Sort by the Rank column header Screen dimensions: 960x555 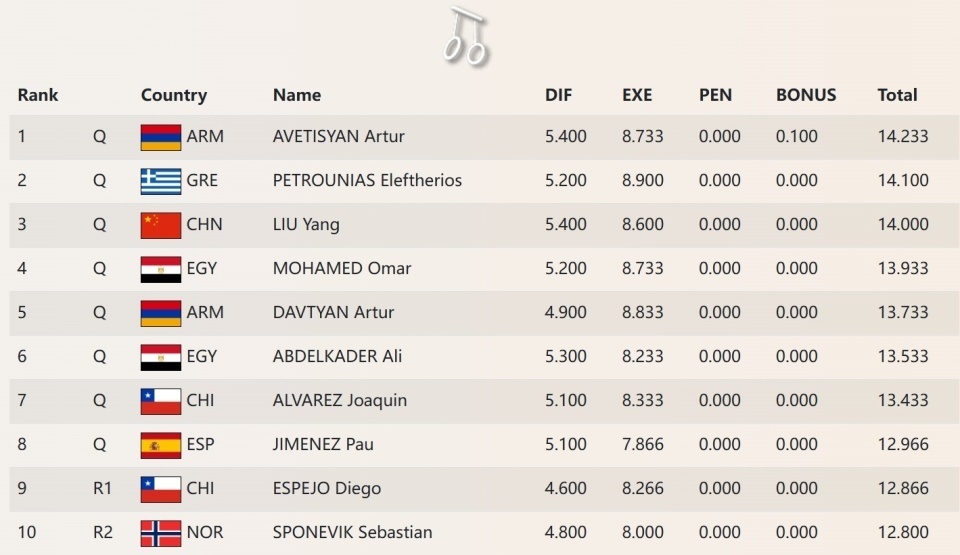(38, 95)
